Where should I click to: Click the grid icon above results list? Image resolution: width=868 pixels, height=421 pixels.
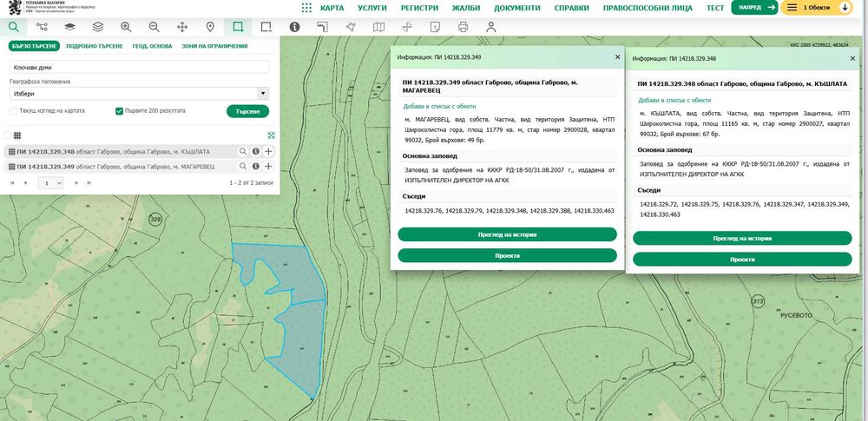[17, 135]
